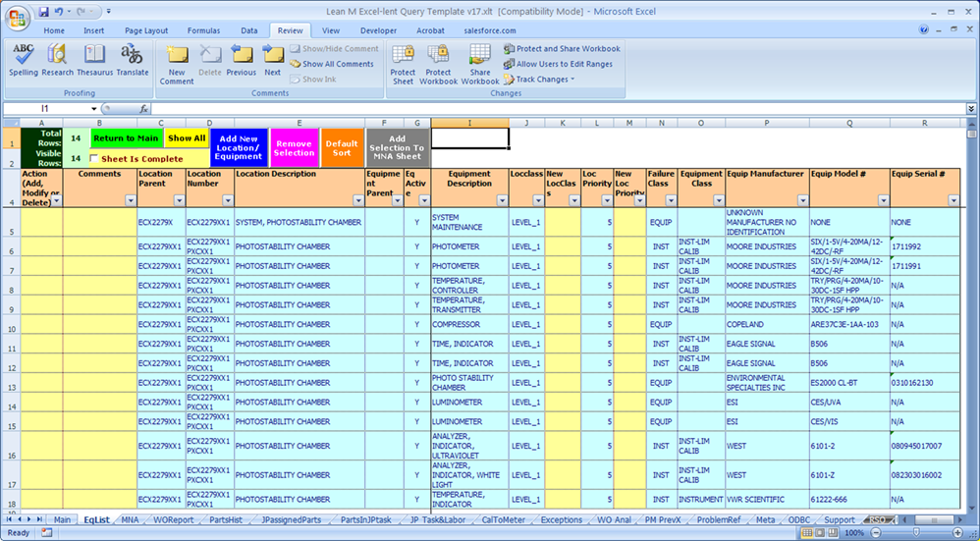Click Protect Workbook
980x541 pixels.
click(x=438, y=65)
